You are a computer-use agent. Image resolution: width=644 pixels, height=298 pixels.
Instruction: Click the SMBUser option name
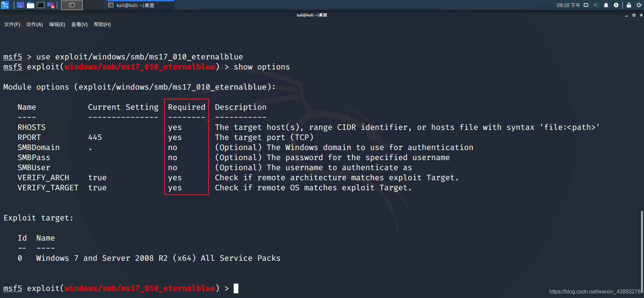pos(34,167)
